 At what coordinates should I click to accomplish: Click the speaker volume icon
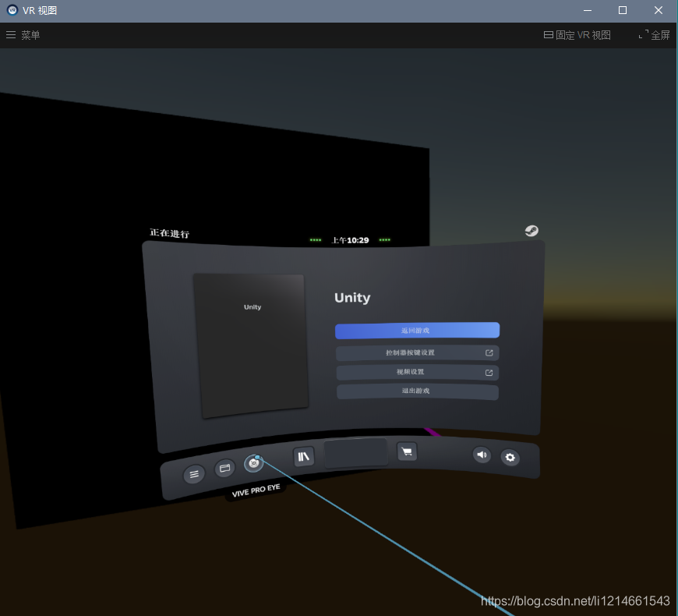tap(482, 455)
